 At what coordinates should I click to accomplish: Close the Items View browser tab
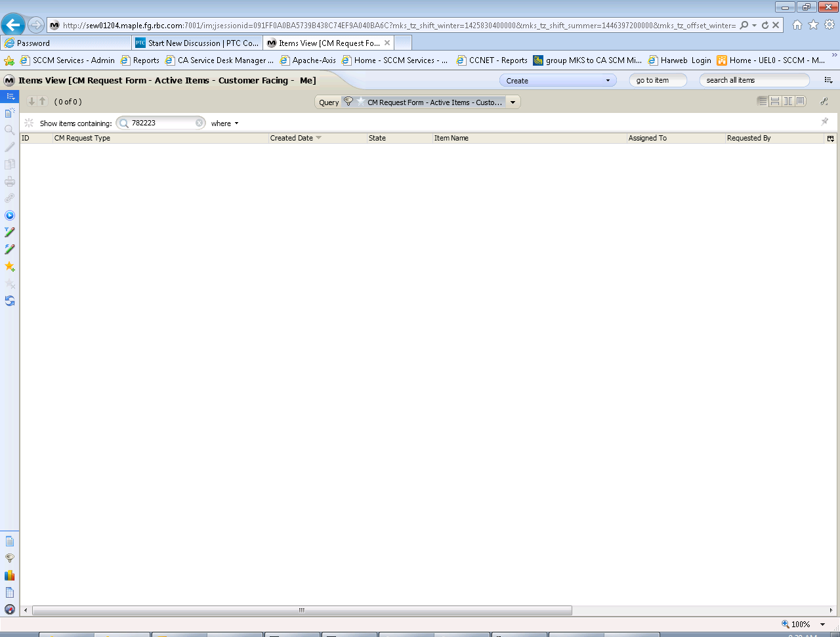tap(387, 43)
